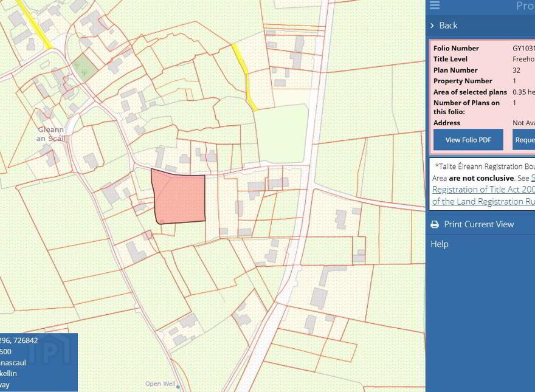
Task: Select the highlighted red land parcel
Action: (x=179, y=198)
